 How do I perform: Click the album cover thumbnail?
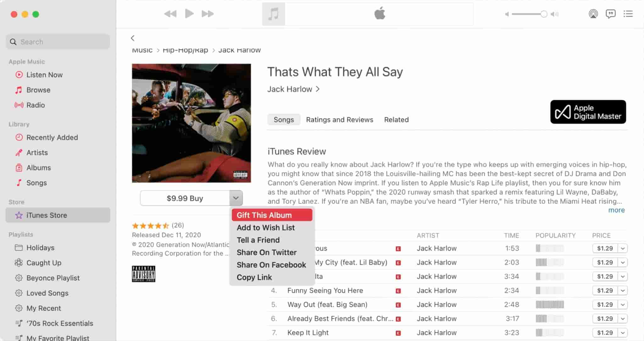(191, 123)
